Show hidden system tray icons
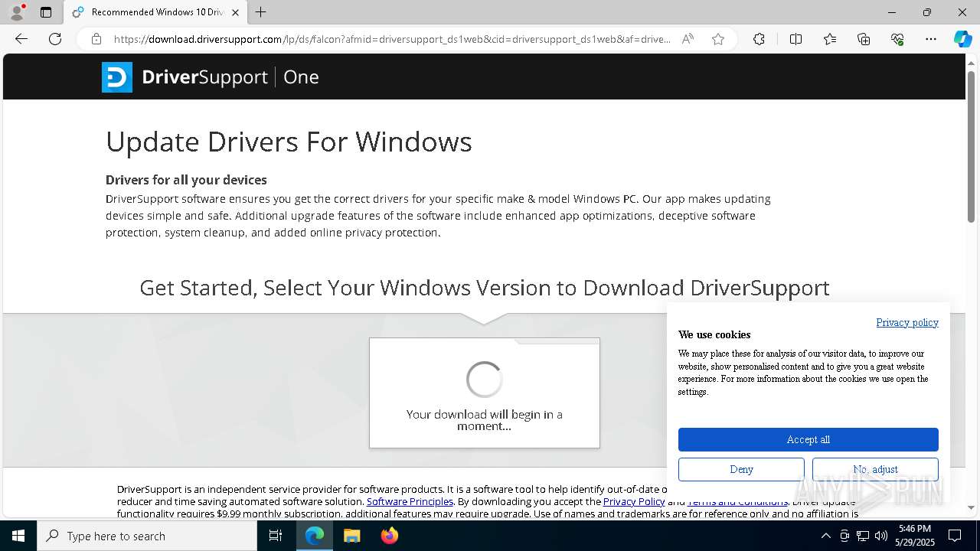The image size is (980, 551). point(825,536)
